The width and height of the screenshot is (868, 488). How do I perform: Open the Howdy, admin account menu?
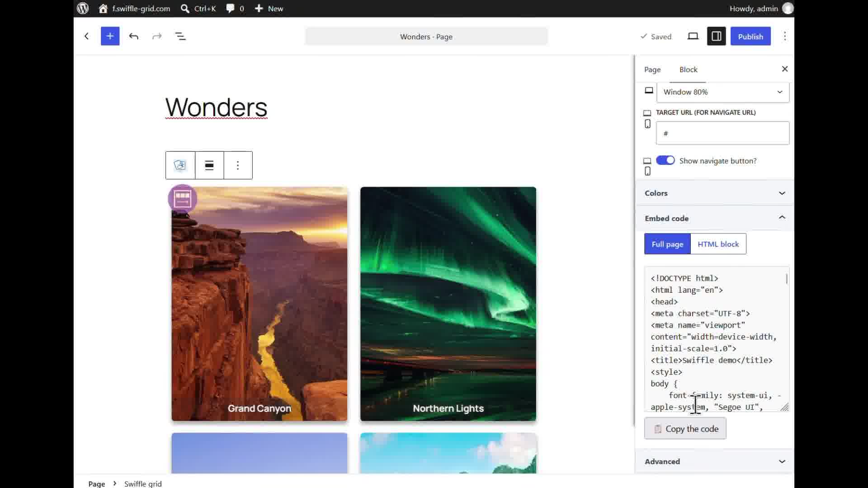pyautogui.click(x=761, y=9)
